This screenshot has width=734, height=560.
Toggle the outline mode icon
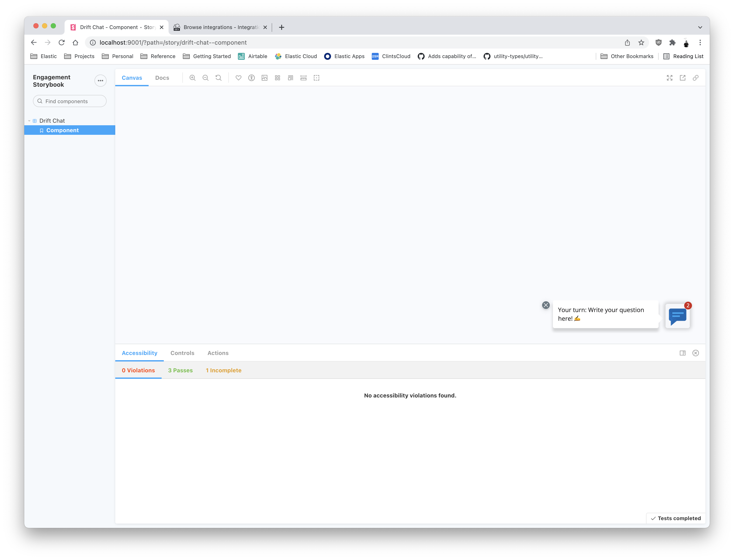pos(317,78)
